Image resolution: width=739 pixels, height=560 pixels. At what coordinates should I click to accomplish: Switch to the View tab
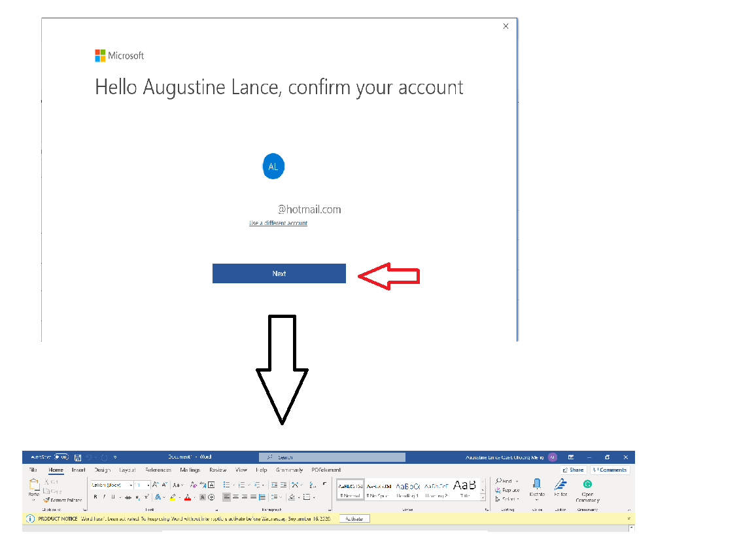coord(241,470)
